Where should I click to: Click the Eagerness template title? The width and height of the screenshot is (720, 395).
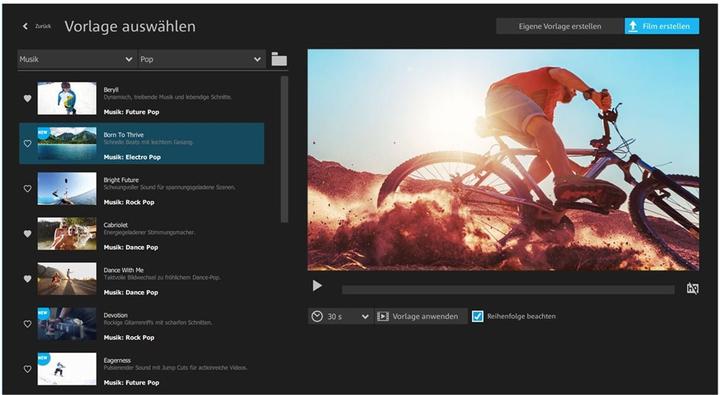tap(117, 361)
